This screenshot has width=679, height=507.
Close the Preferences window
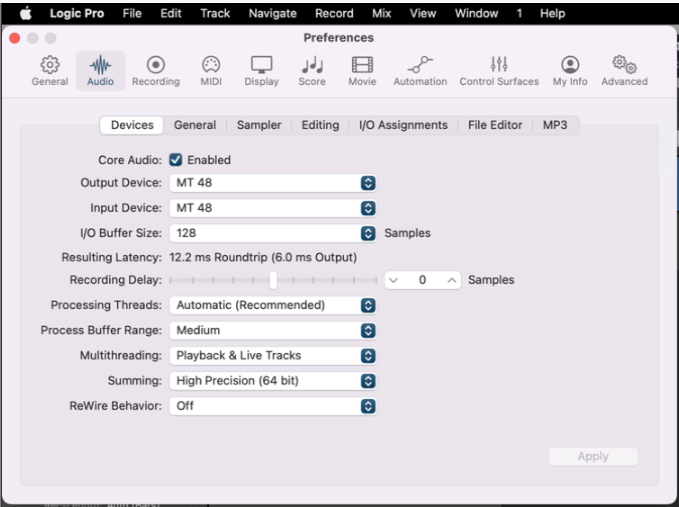click(14, 38)
